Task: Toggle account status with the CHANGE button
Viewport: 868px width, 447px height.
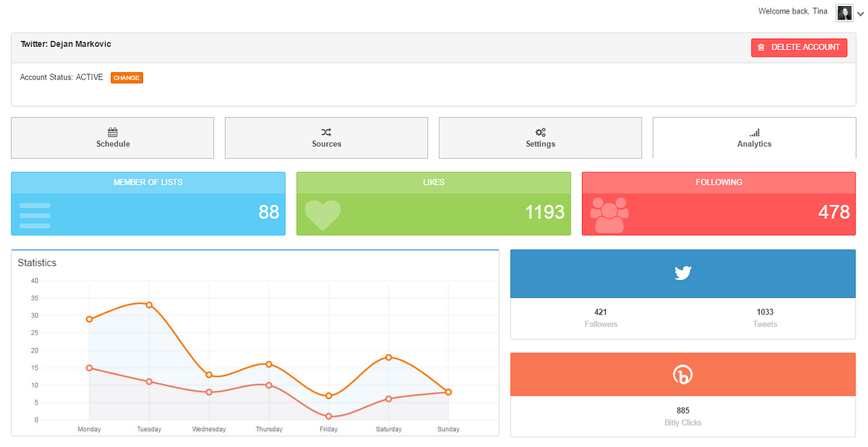Action: tap(126, 77)
